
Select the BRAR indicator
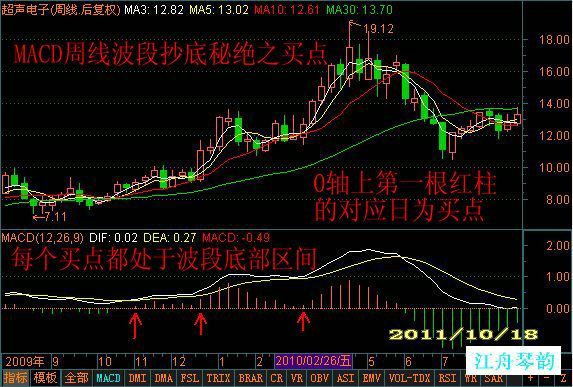(250, 377)
